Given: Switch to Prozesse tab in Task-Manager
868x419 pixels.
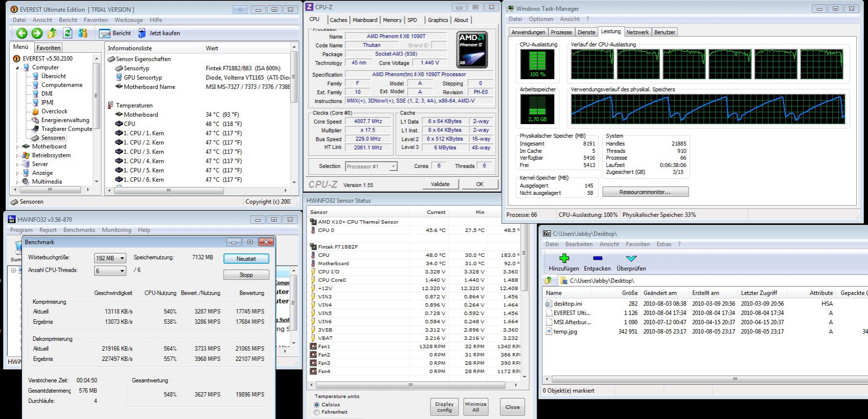Looking at the screenshot, I should click(561, 32).
